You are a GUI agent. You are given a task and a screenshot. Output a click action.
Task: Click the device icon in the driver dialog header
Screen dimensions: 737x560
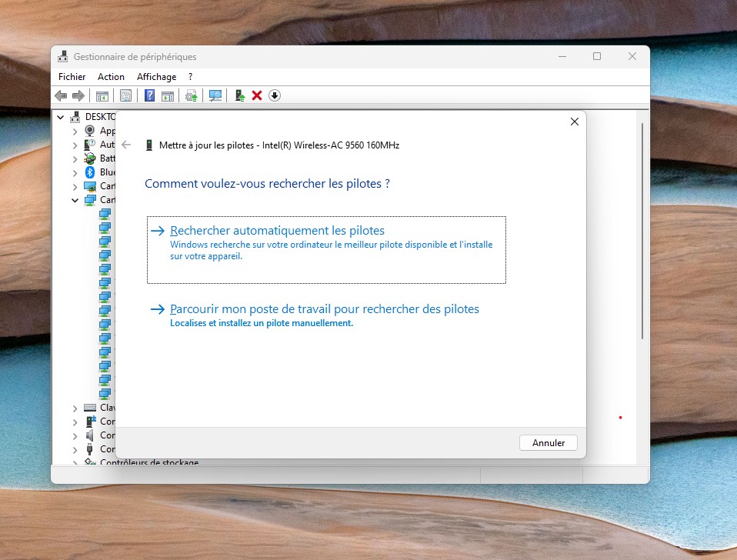click(149, 145)
